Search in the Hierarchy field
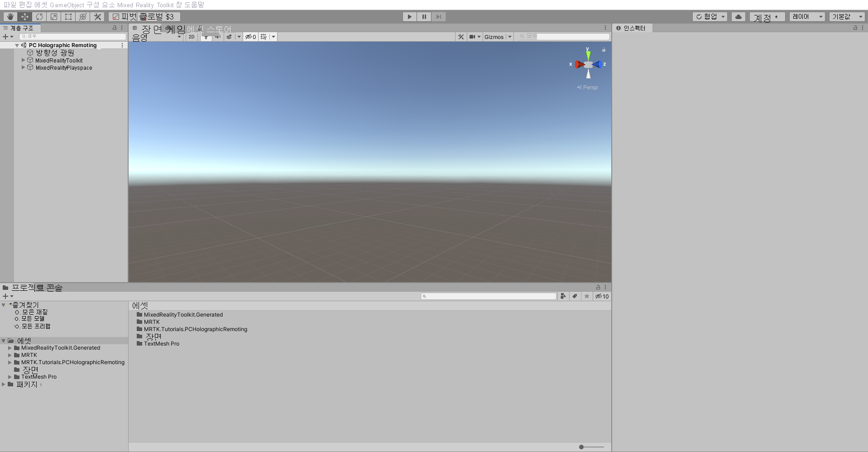868x452 pixels. pyautogui.click(x=72, y=37)
